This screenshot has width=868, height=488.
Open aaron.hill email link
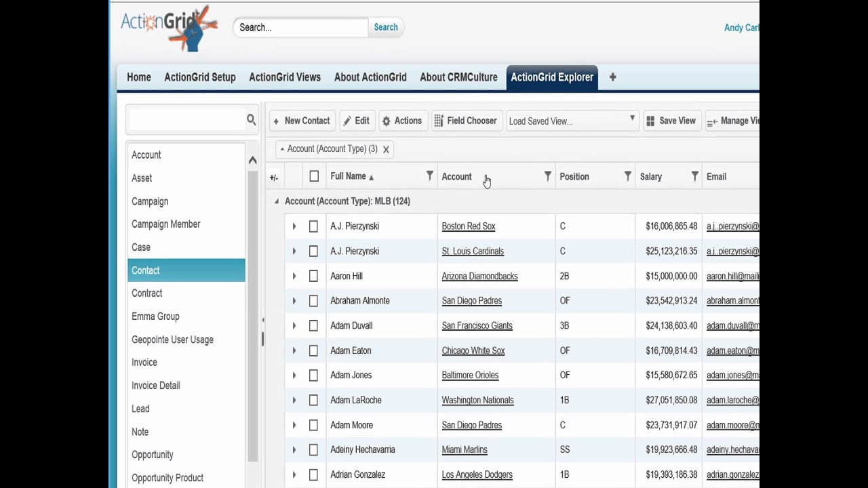[x=733, y=276]
